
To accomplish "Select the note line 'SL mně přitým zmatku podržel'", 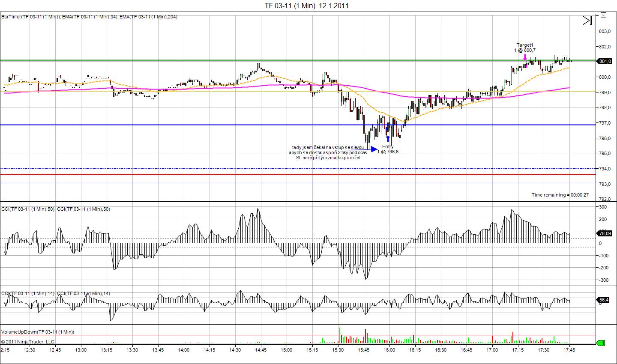I will 328,158.
